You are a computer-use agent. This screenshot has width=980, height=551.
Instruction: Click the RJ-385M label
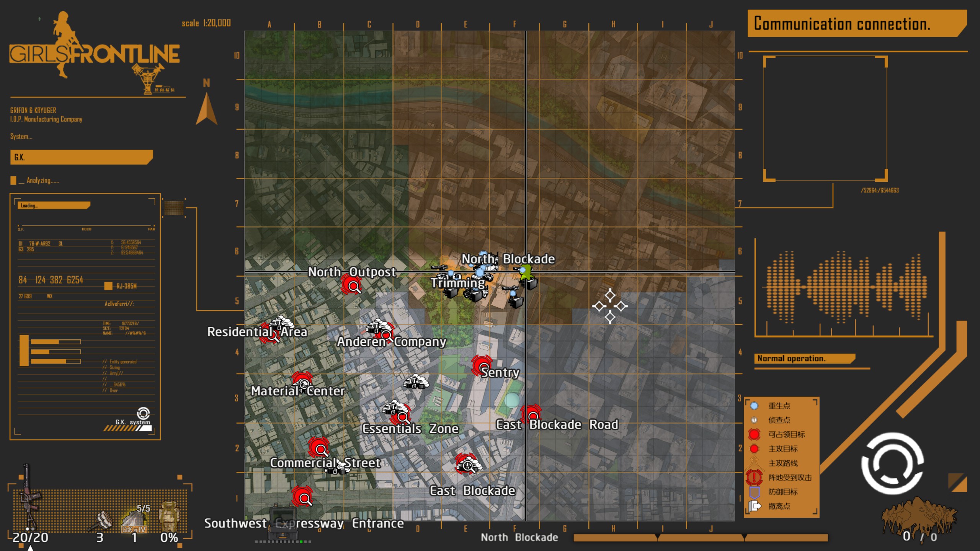(x=126, y=286)
